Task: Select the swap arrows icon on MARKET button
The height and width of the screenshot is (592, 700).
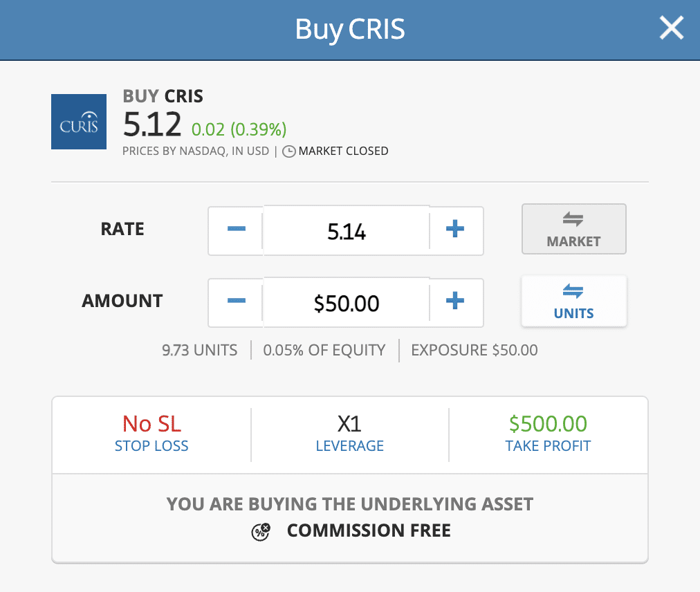Action: point(573,220)
